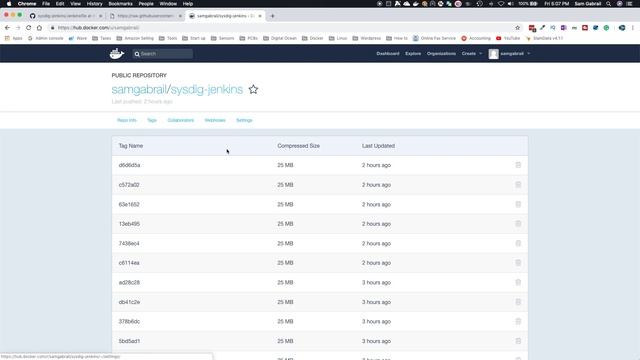This screenshot has width=640, height=360.
Task: Click Tag Name column header
Action: click(131, 146)
